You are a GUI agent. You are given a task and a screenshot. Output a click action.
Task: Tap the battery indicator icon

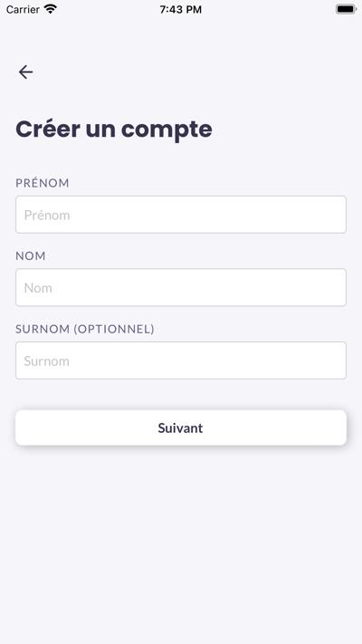(x=346, y=9)
